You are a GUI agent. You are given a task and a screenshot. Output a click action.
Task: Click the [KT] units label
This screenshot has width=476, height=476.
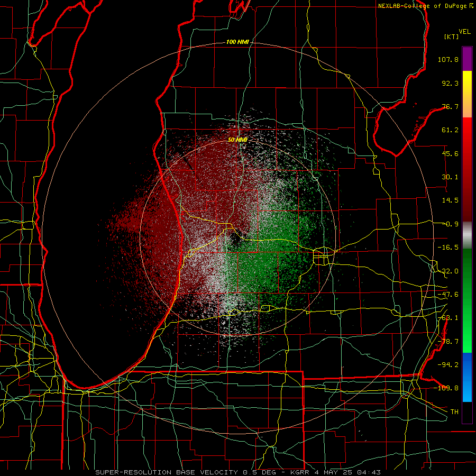[452, 36]
